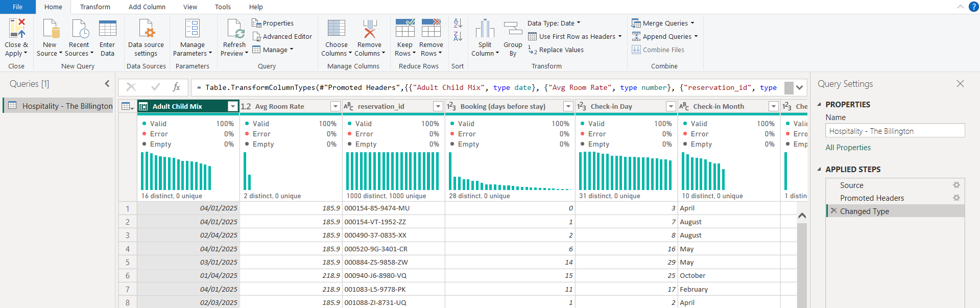The image size is (980, 308).
Task: Collapse the PROPERTIES section
Action: 820,104
